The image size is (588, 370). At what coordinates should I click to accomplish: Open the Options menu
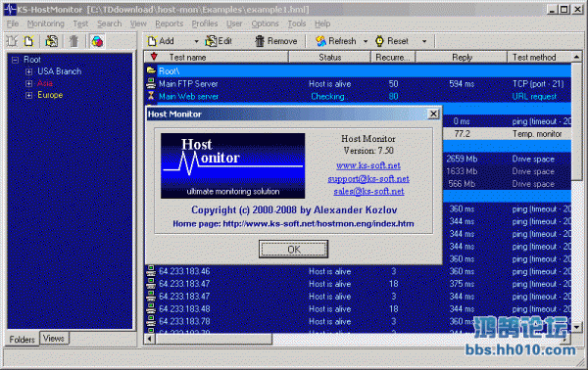coord(265,23)
